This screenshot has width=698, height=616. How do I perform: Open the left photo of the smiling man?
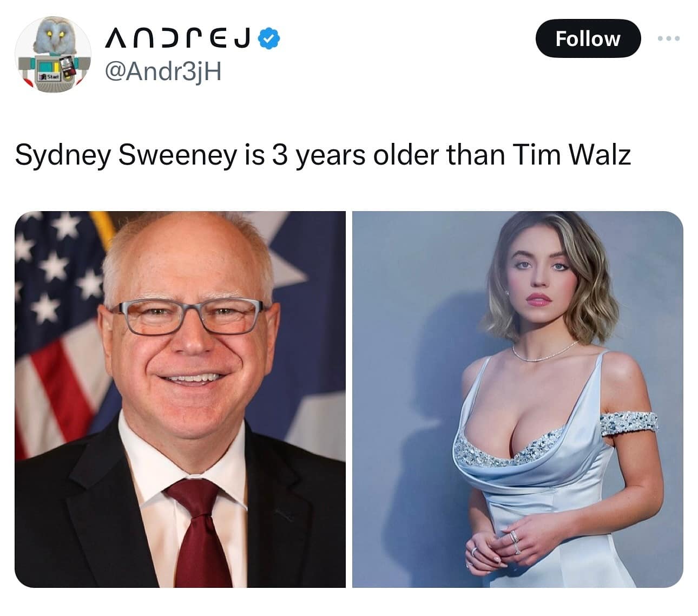click(180, 399)
